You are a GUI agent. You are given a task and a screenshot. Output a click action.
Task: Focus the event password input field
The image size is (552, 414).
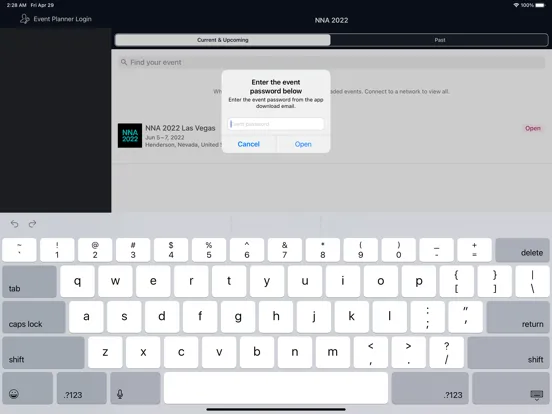276,124
